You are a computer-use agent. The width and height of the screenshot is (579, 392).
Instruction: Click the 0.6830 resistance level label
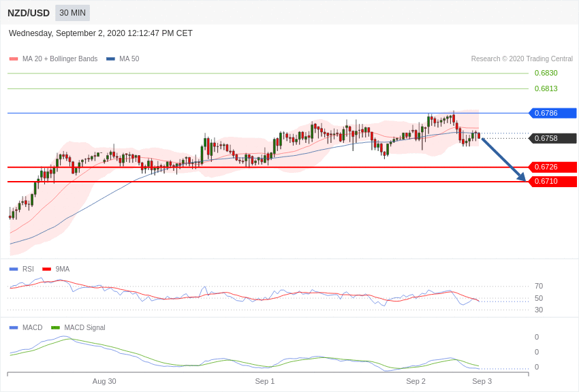pyautogui.click(x=546, y=73)
